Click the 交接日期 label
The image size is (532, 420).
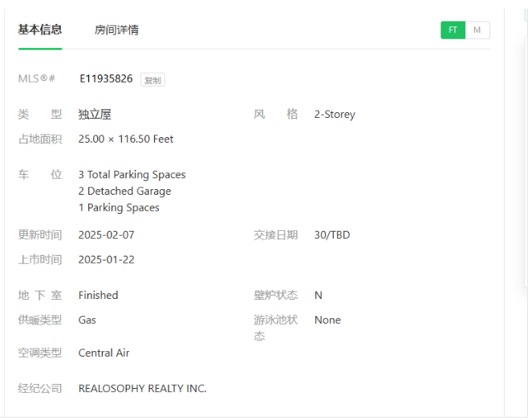276,235
